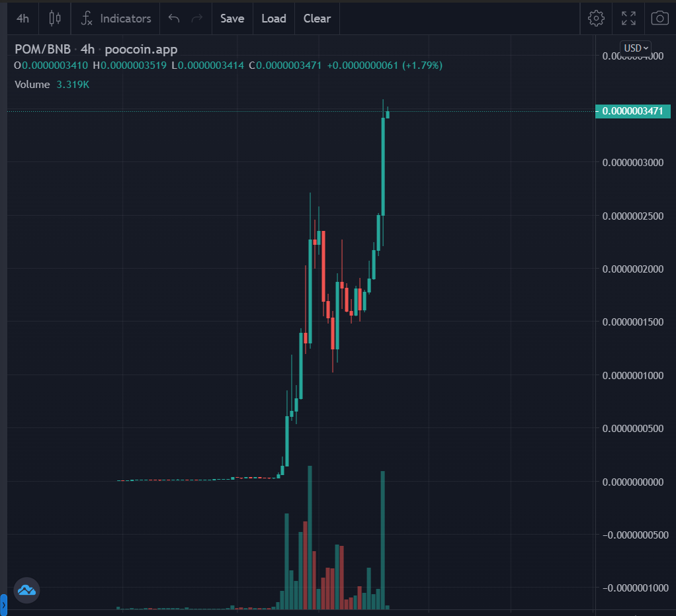Change the candlestick chart style
The width and height of the screenshot is (676, 616).
pos(55,19)
